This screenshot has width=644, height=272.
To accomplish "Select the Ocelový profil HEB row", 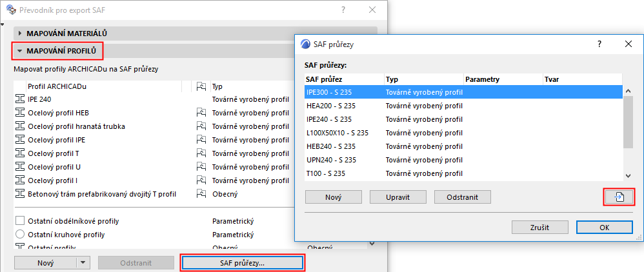I will point(154,112).
